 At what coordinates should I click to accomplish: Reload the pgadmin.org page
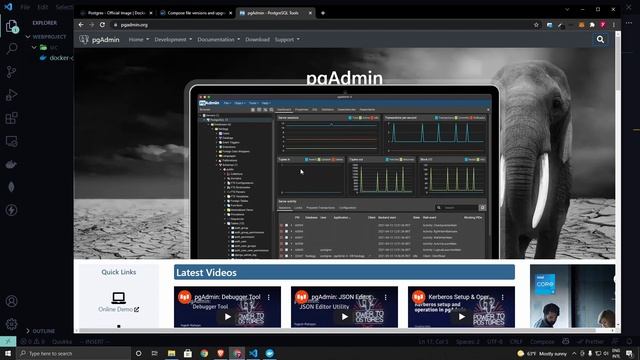click(x=102, y=25)
